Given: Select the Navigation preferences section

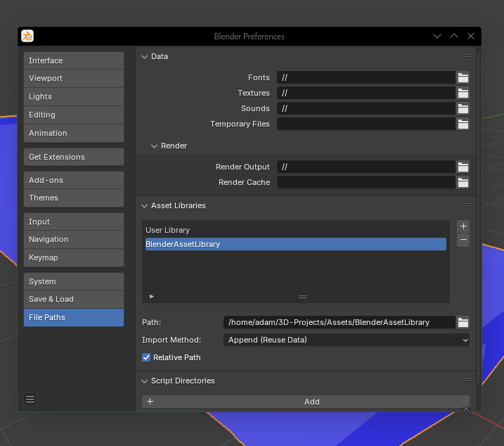Looking at the screenshot, I should tap(74, 239).
